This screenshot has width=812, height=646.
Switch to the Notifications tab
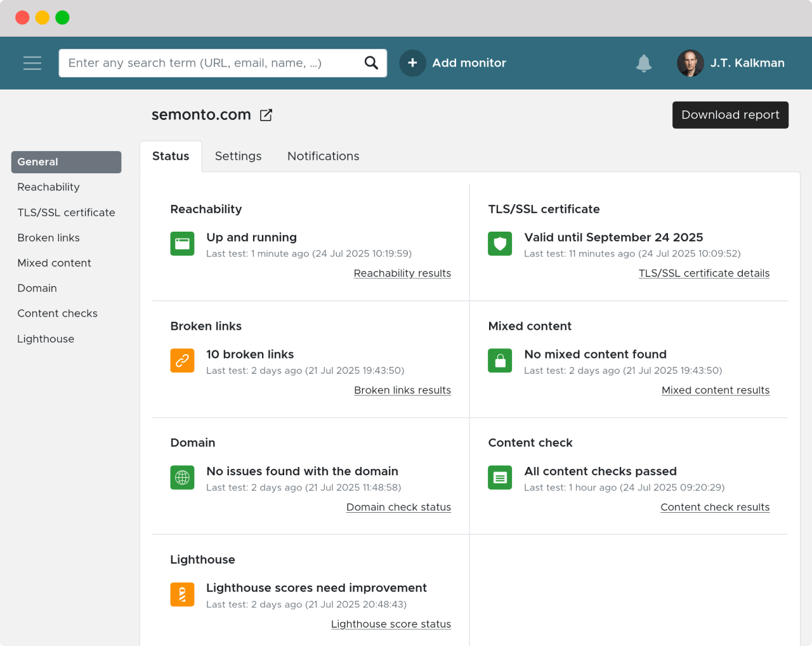[324, 156]
